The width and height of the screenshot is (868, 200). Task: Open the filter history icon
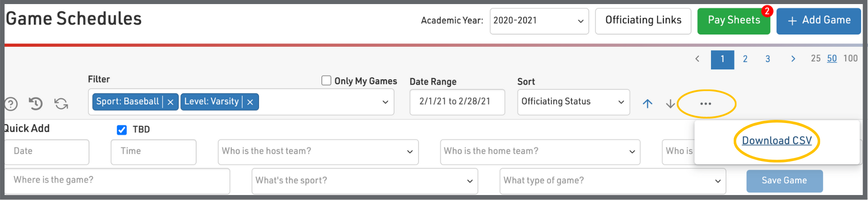(x=36, y=104)
